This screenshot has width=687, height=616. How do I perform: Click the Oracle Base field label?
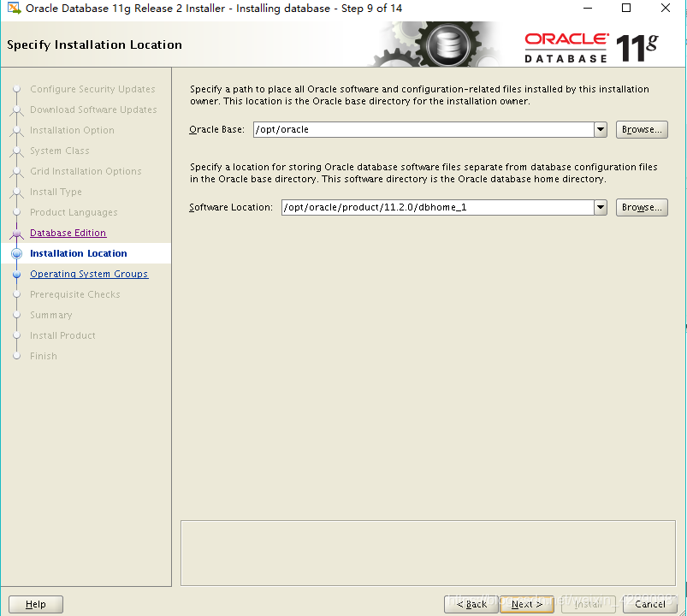(x=216, y=130)
